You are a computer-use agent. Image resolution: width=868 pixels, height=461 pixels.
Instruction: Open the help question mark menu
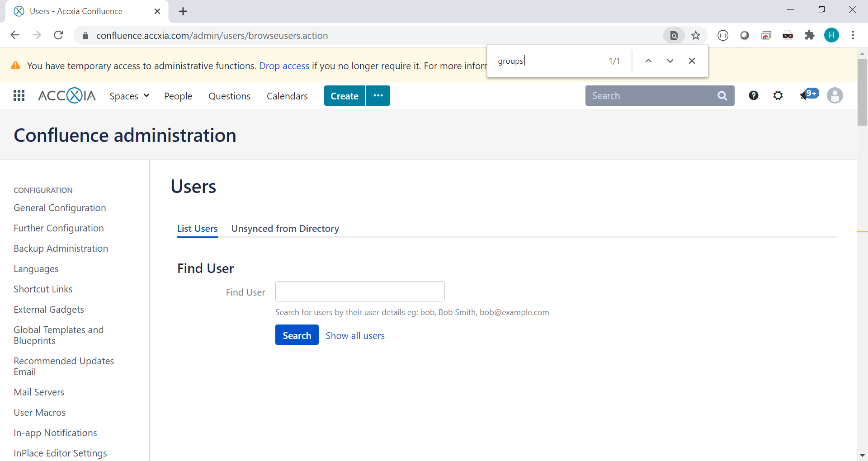[753, 95]
